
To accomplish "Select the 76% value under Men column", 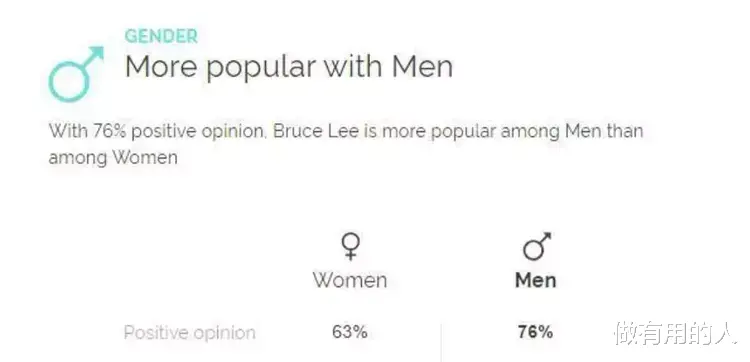I will coord(535,332).
